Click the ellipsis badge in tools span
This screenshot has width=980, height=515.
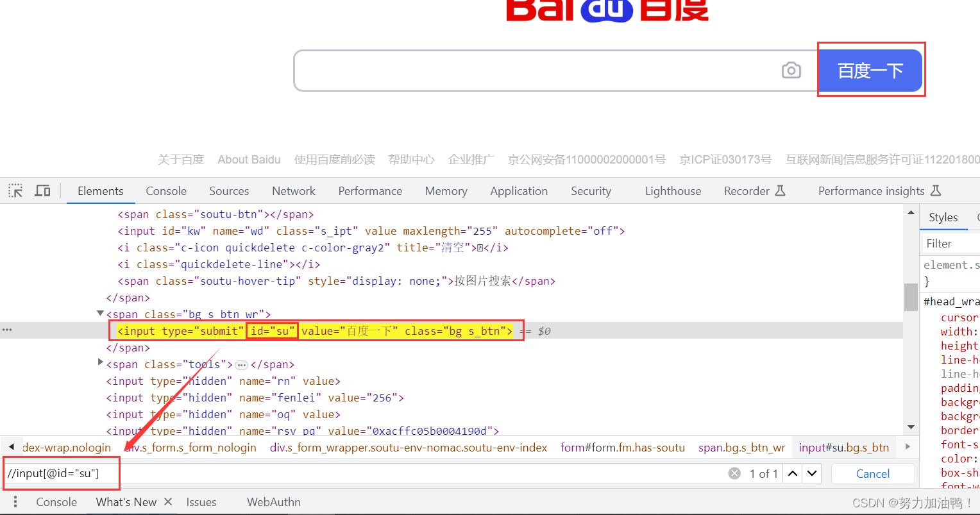click(241, 365)
